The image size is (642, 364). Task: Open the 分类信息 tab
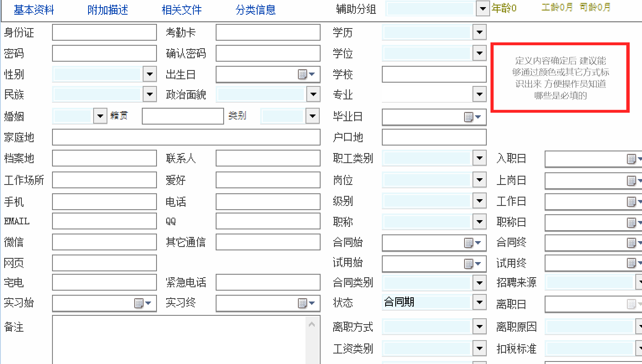(x=256, y=10)
